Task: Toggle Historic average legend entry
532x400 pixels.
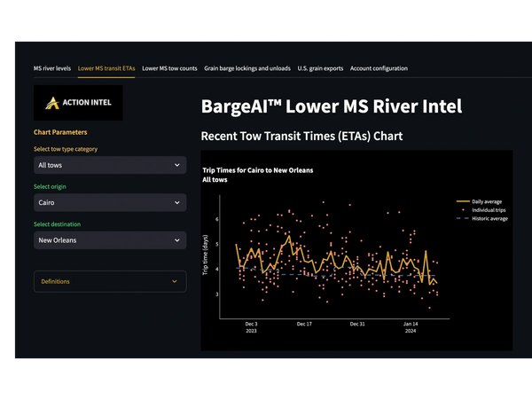Action: (482, 218)
